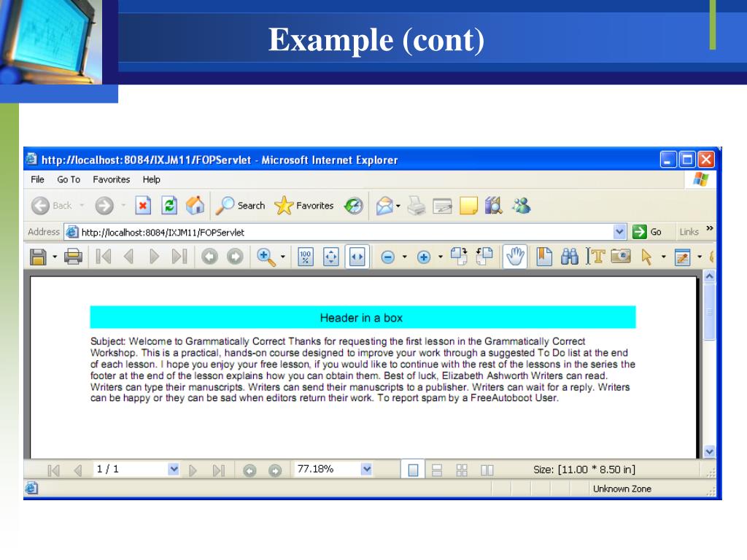Click the vertical scrollbar thumb
Viewport: 747px width, 560px height.
709,312
